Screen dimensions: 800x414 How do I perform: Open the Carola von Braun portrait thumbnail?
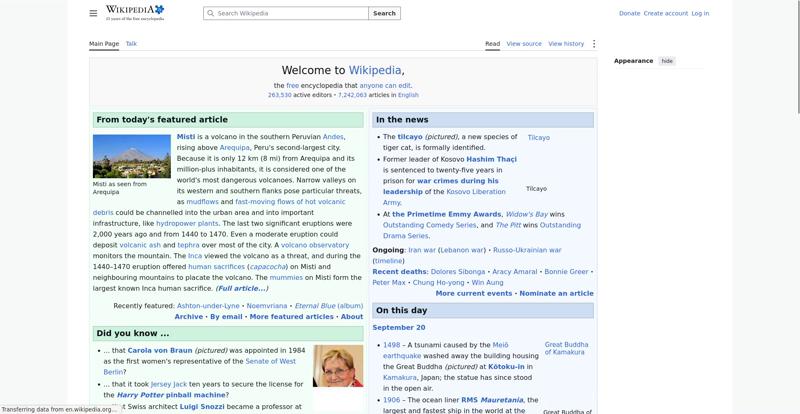point(338,366)
